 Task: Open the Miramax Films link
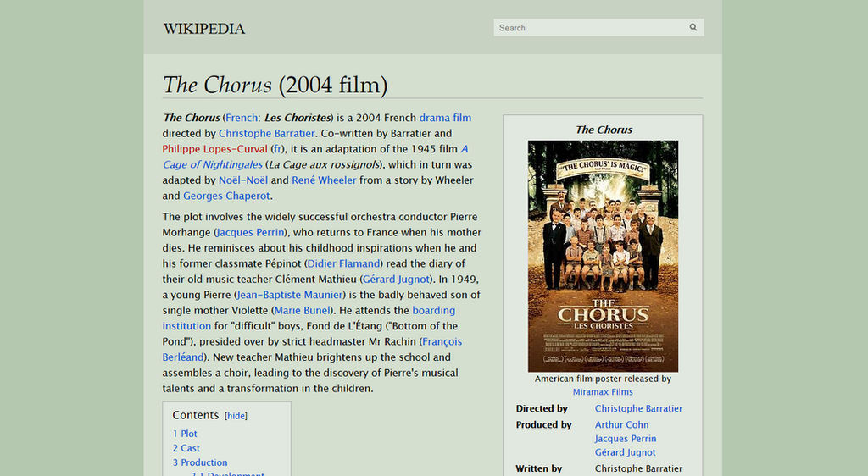point(603,392)
